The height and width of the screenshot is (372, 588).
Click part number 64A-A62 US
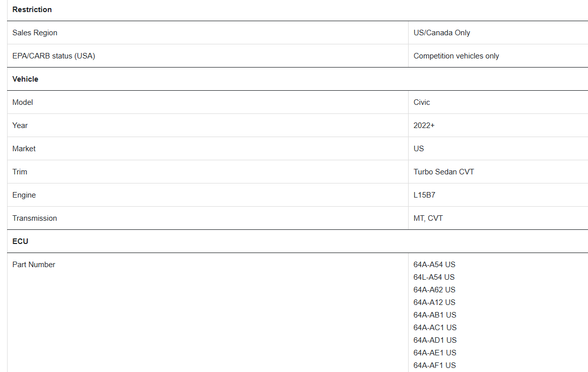(x=434, y=290)
